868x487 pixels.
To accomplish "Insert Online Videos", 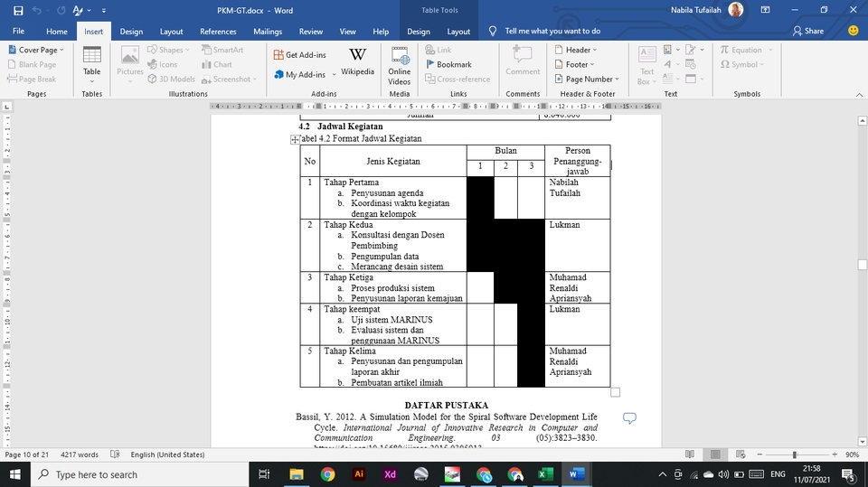I will (x=399, y=65).
